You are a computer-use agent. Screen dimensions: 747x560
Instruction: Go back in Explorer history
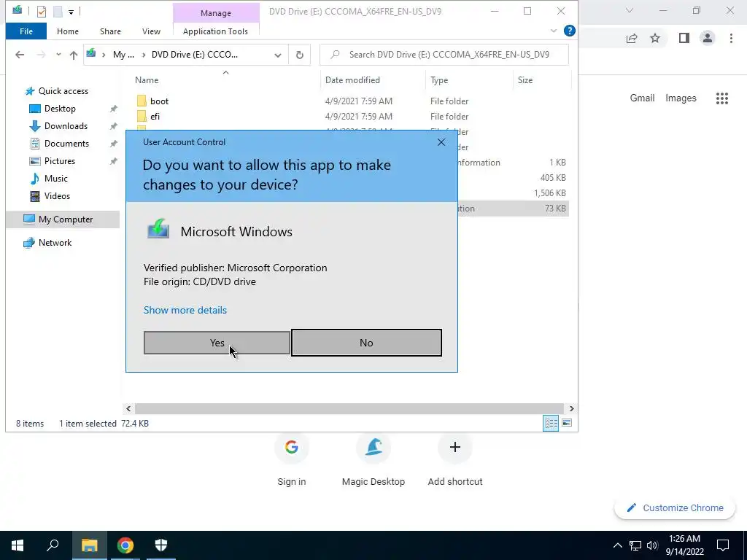click(x=20, y=55)
